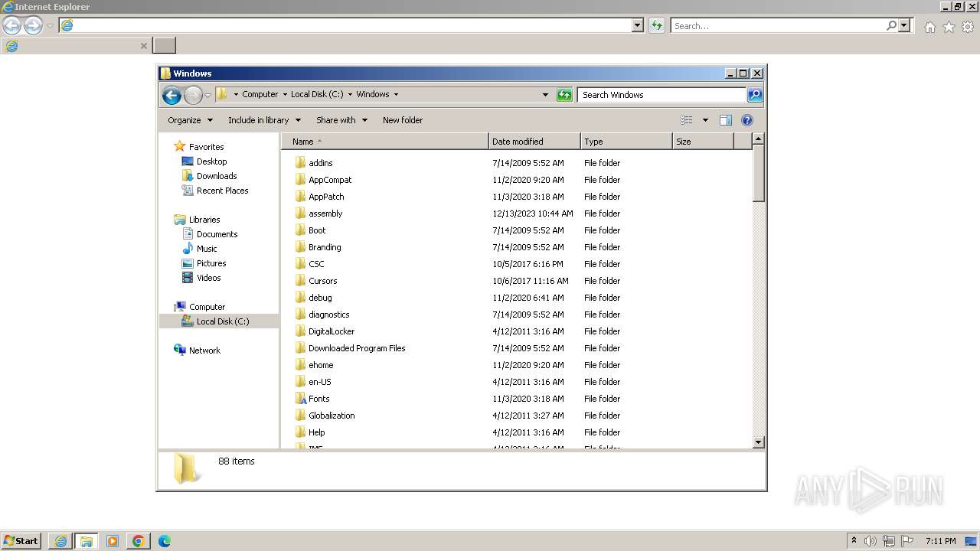This screenshot has height=551, width=980.
Task: Click the Network icon in navigation pane
Action: 180,350
